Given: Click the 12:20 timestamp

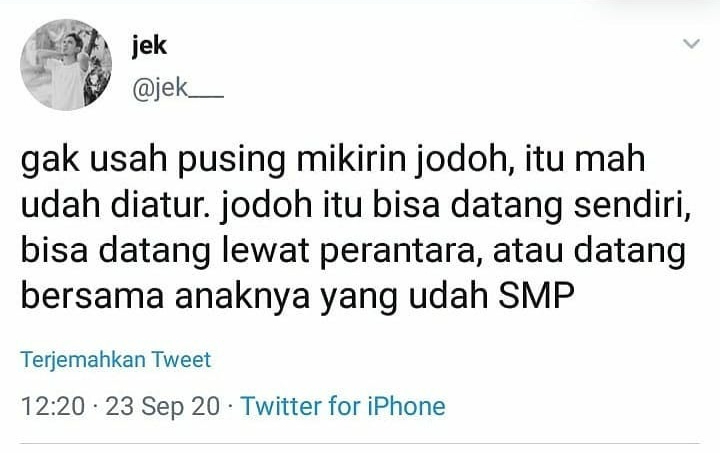Looking at the screenshot, I should [x=53, y=407].
